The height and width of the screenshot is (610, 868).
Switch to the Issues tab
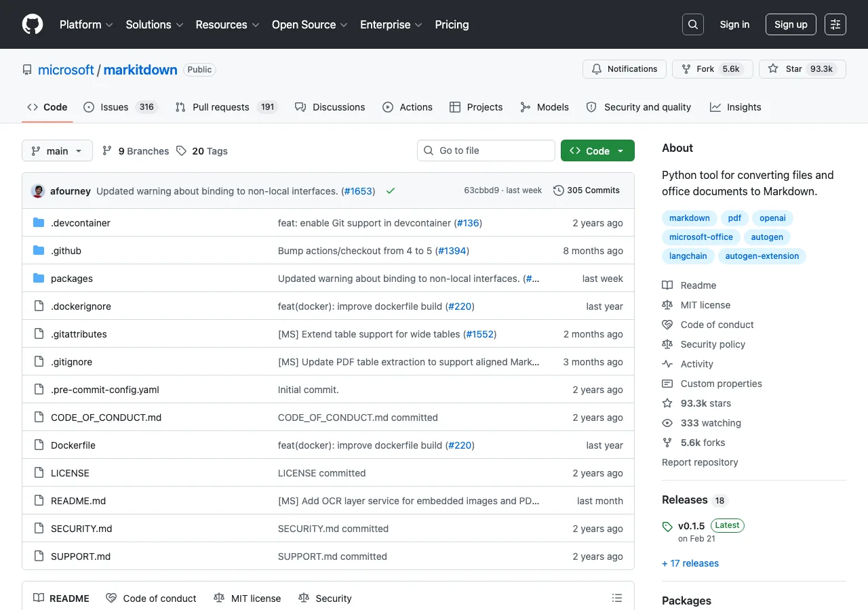pyautogui.click(x=120, y=107)
